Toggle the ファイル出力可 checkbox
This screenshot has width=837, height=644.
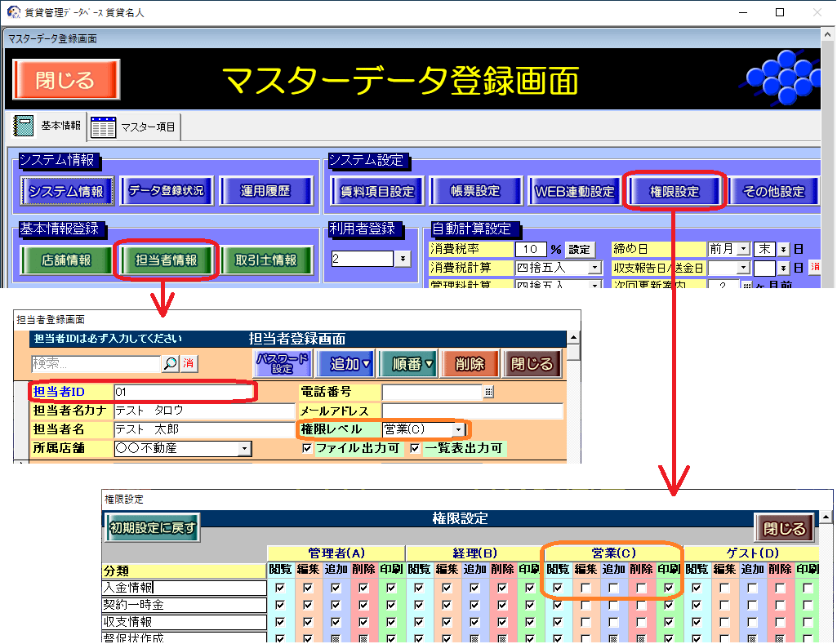pos(307,448)
